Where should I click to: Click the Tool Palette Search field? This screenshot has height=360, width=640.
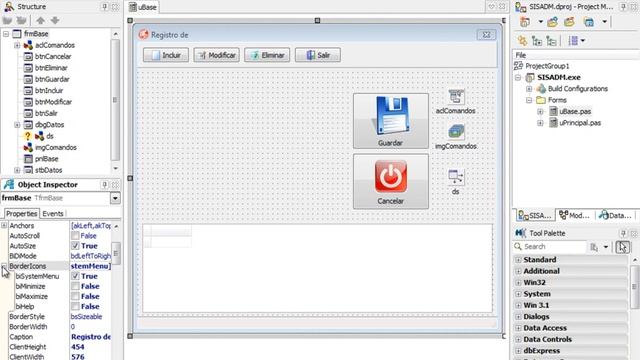[x=550, y=247]
